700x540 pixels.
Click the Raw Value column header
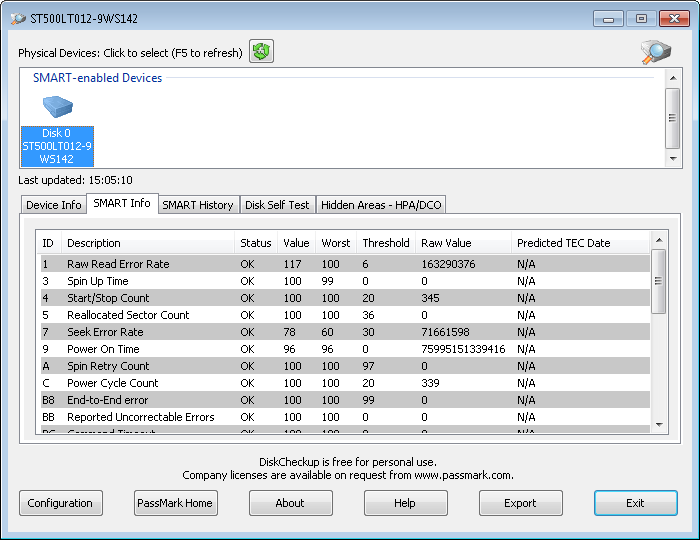pos(463,243)
